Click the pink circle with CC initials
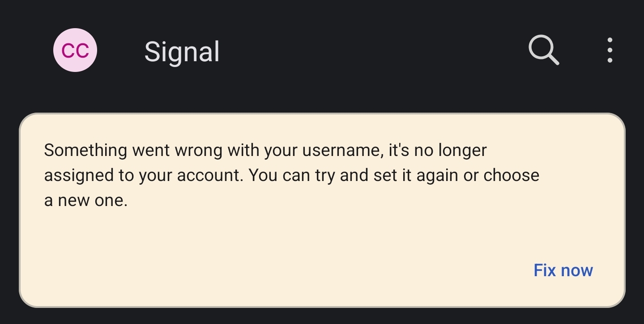This screenshot has height=324, width=644. click(75, 50)
